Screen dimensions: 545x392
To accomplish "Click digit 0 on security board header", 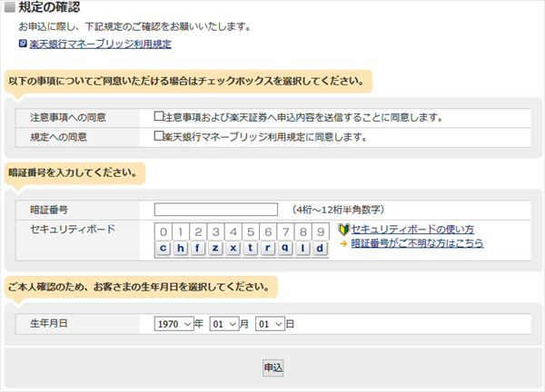I will 163,231.
